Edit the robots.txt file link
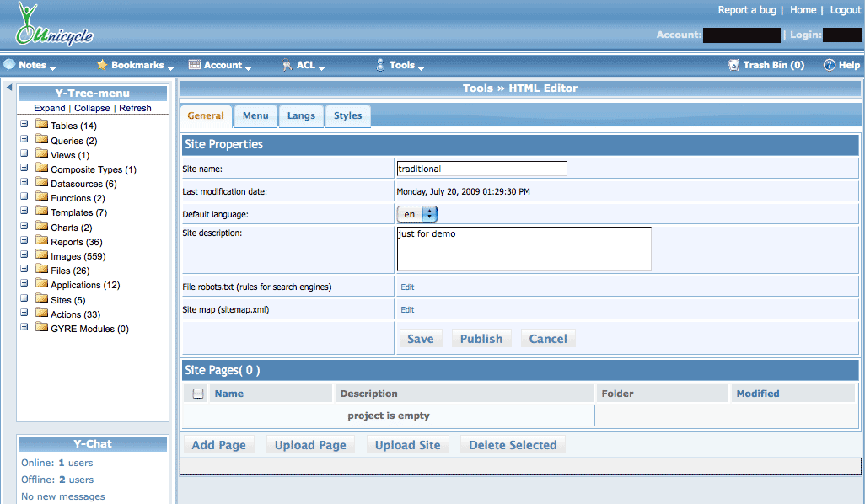 [407, 287]
